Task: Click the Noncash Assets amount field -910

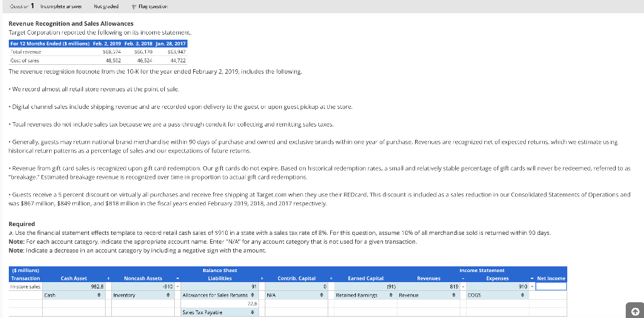Action: click(143, 286)
